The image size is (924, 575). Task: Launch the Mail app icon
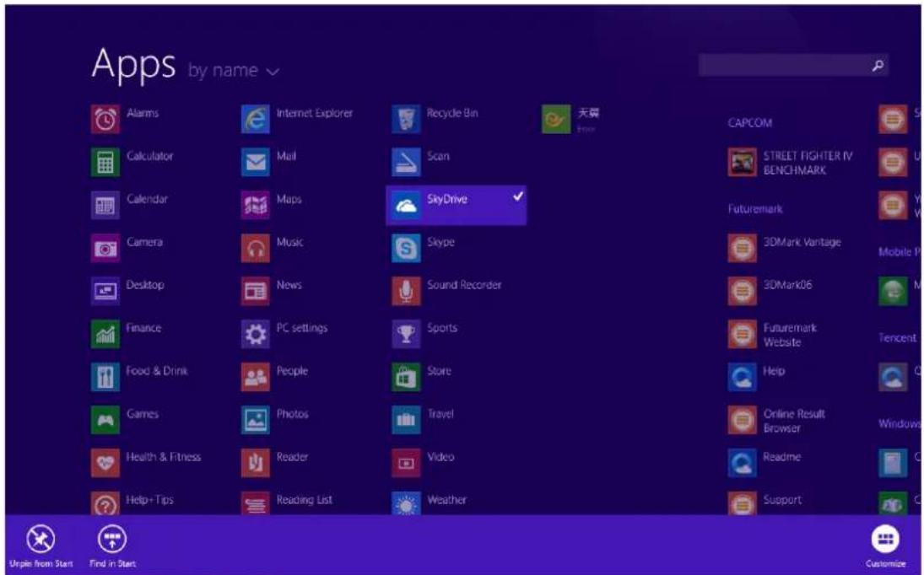tap(255, 163)
